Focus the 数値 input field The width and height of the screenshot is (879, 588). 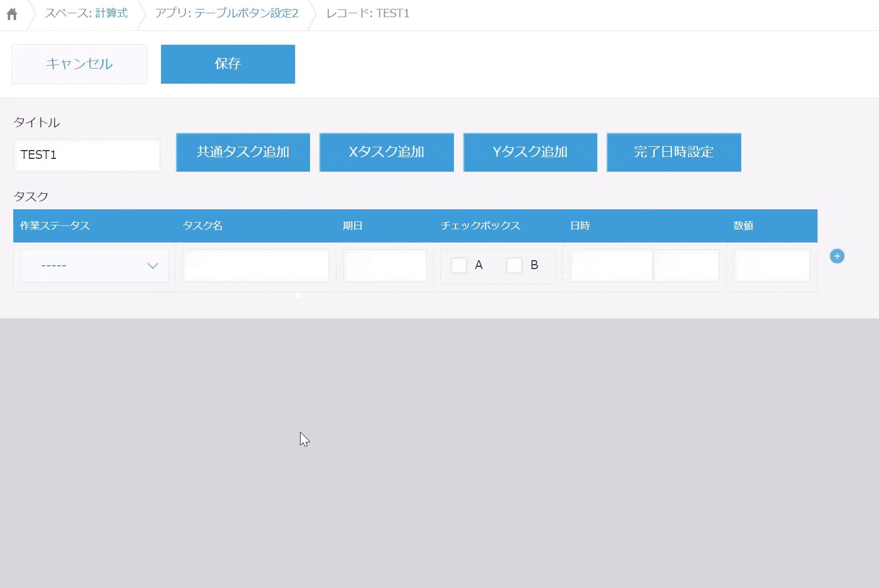pos(772,266)
